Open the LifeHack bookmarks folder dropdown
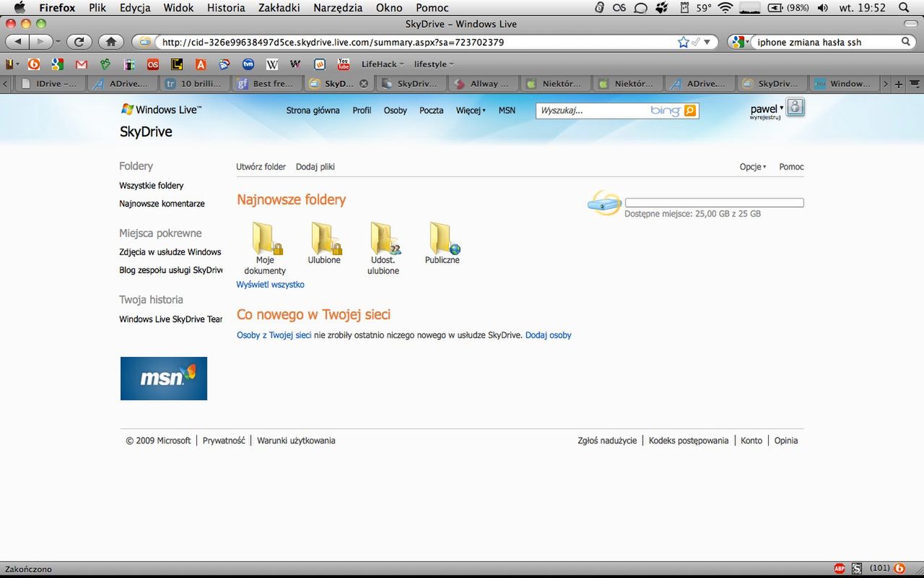 pos(383,64)
